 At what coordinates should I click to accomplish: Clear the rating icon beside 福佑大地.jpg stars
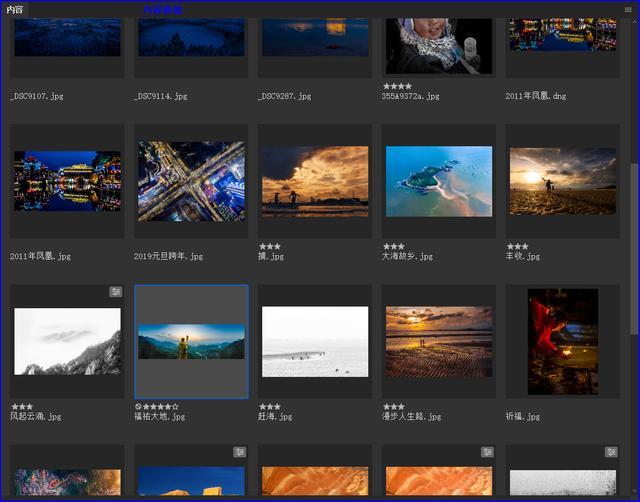(138, 406)
